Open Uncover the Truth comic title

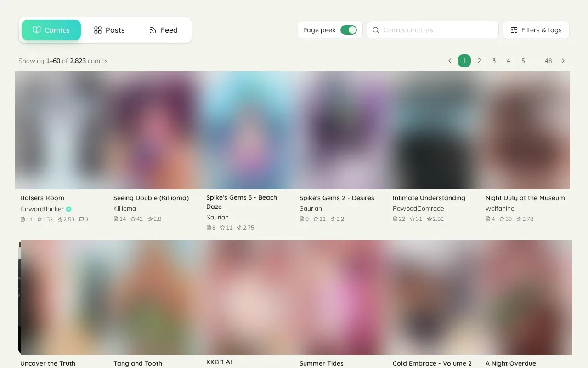(48, 363)
